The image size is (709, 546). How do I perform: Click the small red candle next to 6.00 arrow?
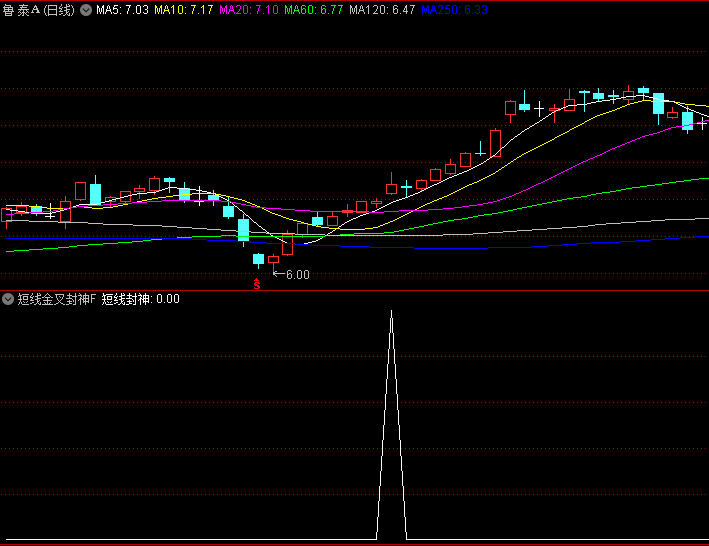(x=273, y=259)
